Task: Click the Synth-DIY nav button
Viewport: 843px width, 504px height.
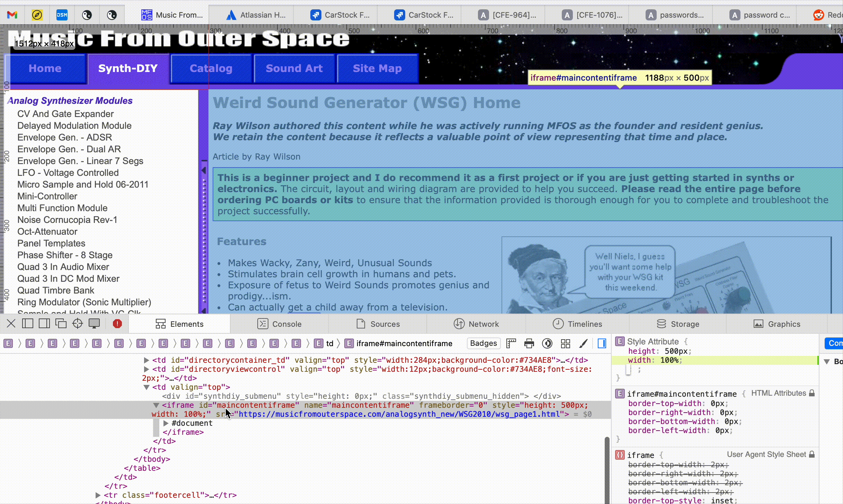Action: click(x=128, y=69)
